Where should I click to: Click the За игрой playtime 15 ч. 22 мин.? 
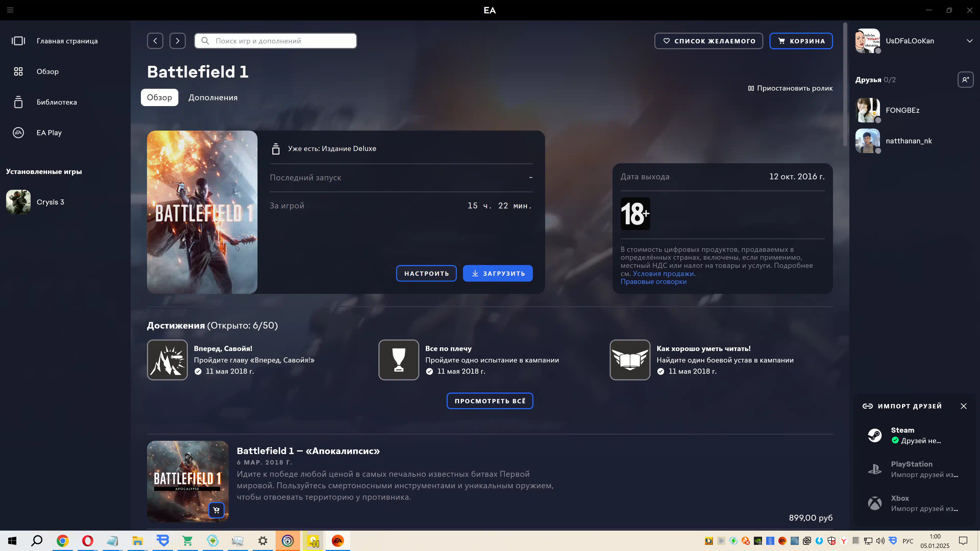(499, 206)
